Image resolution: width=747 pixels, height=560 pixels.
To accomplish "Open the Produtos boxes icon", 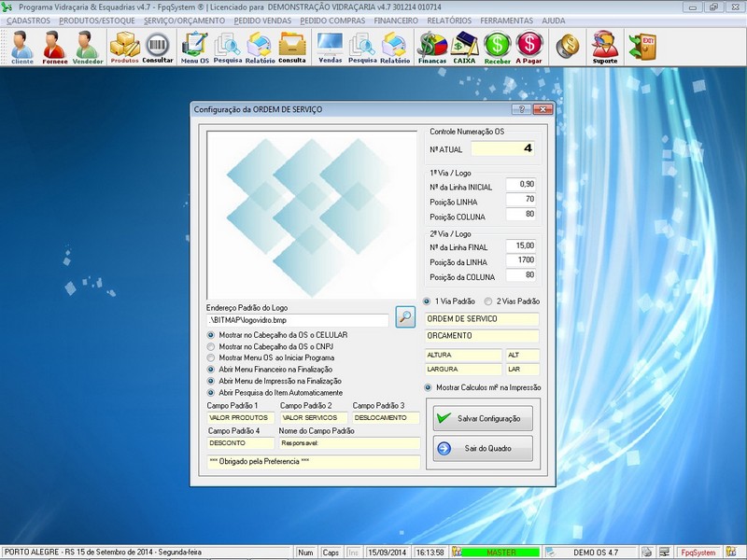I will pyautogui.click(x=124, y=46).
